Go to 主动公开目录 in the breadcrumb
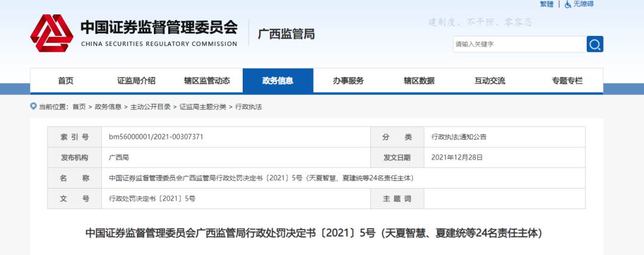 click(x=150, y=107)
